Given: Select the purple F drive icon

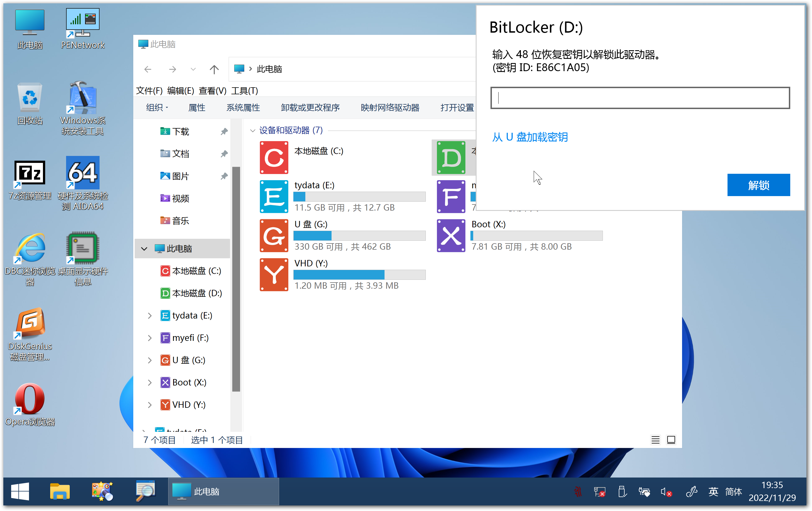Looking at the screenshot, I should [451, 197].
